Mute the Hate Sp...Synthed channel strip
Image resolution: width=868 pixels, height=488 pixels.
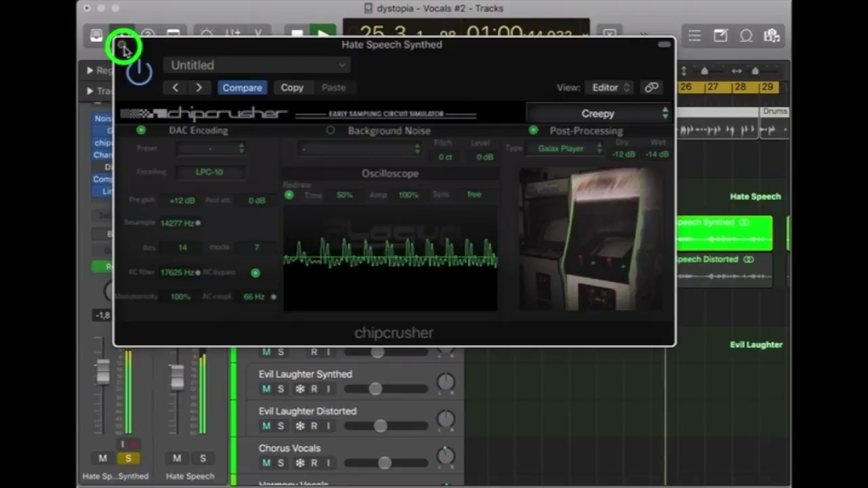click(x=103, y=459)
